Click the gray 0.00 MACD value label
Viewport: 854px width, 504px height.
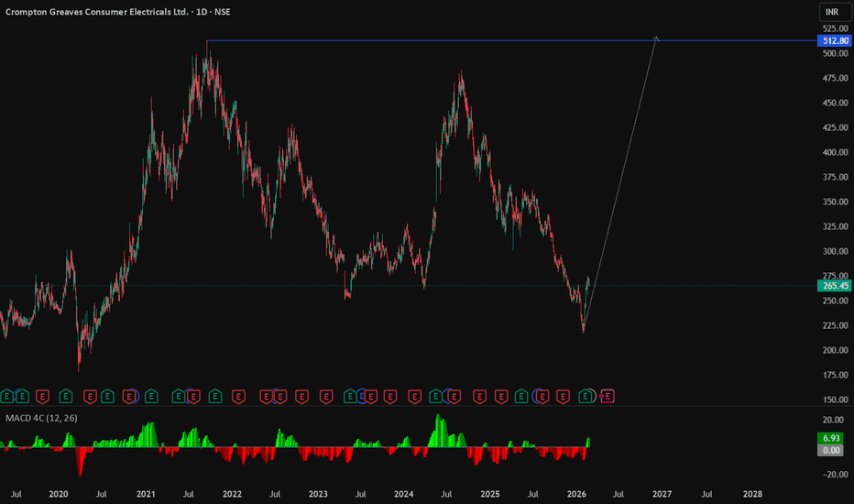(831, 450)
